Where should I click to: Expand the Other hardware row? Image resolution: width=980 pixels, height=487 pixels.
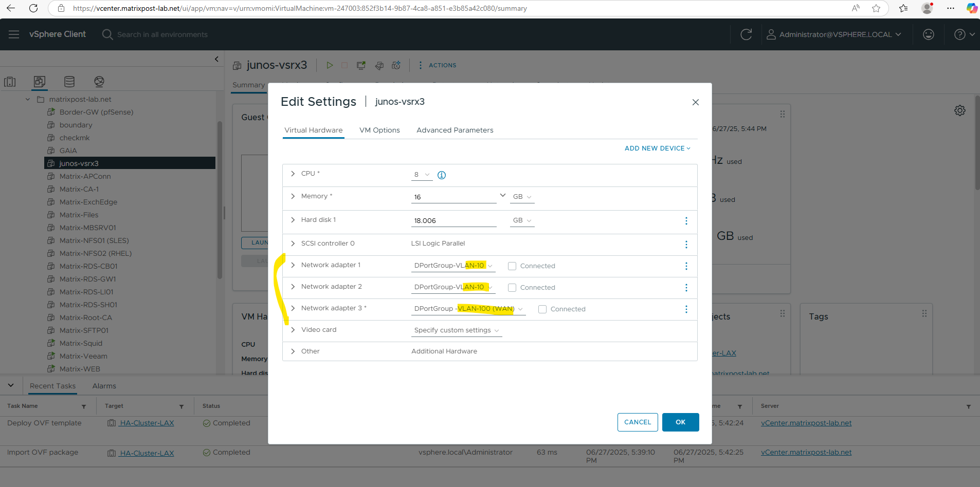[293, 351]
